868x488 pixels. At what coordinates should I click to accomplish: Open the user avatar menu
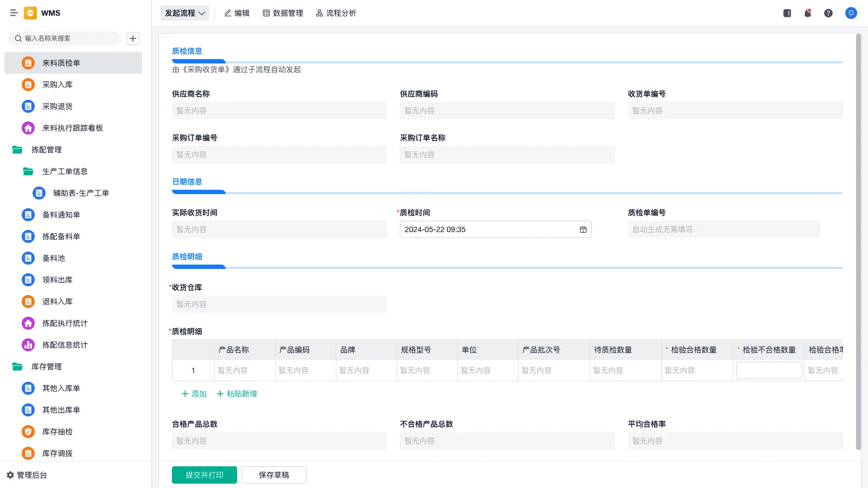click(x=851, y=13)
